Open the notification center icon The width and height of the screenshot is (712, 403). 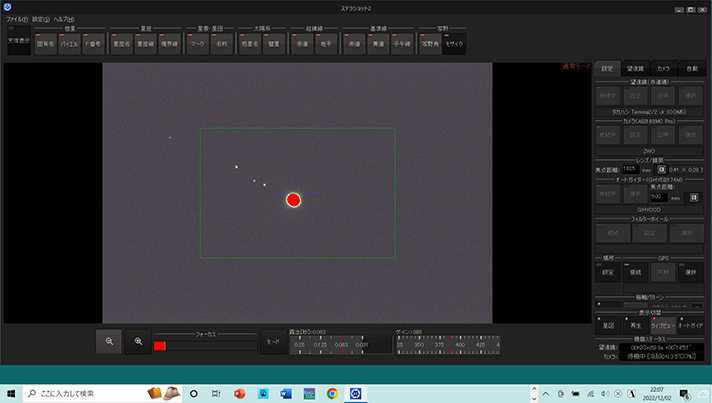[x=684, y=393]
